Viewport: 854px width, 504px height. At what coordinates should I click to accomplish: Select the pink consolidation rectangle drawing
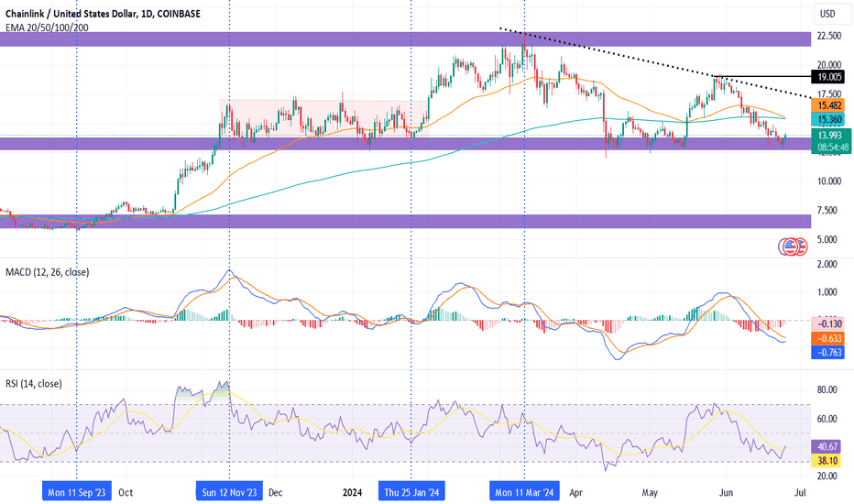323,117
